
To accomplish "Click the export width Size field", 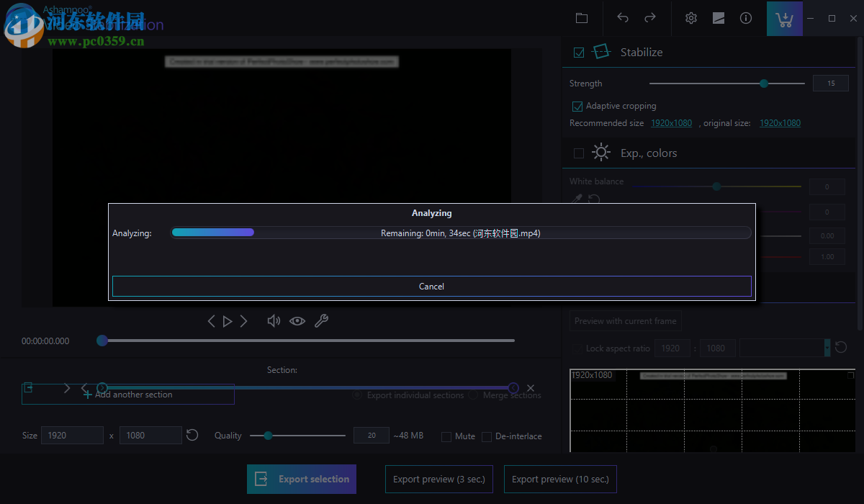I will pos(72,435).
